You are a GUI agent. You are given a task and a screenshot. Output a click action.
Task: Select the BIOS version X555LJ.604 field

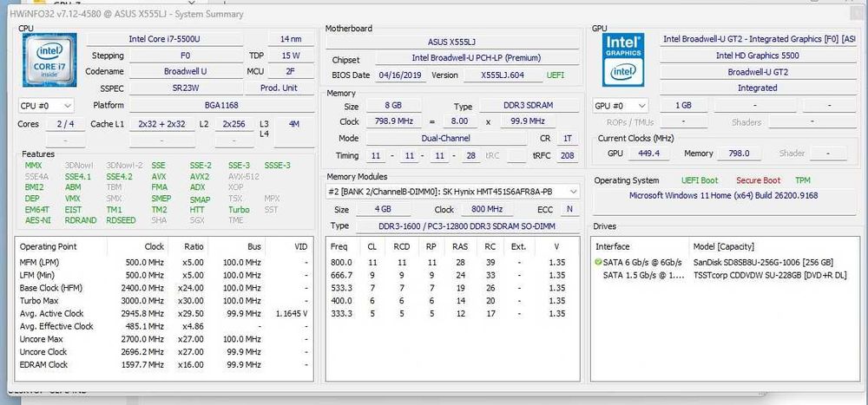[503, 75]
